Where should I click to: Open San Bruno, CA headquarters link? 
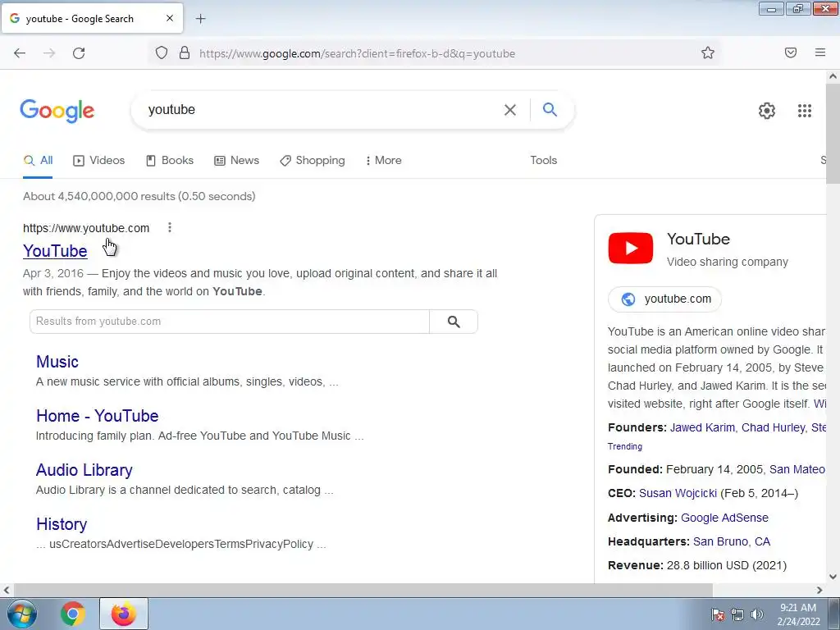[731, 541]
